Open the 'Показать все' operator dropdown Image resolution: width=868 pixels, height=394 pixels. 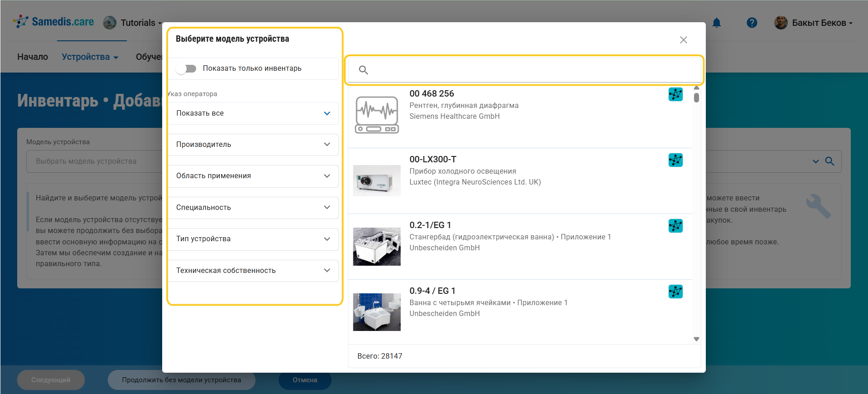click(x=253, y=113)
